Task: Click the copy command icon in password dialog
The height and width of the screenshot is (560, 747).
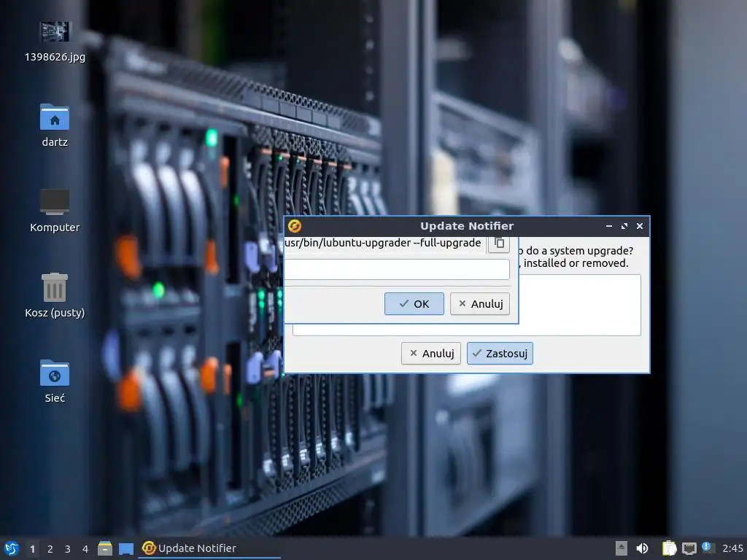Action: coord(499,244)
